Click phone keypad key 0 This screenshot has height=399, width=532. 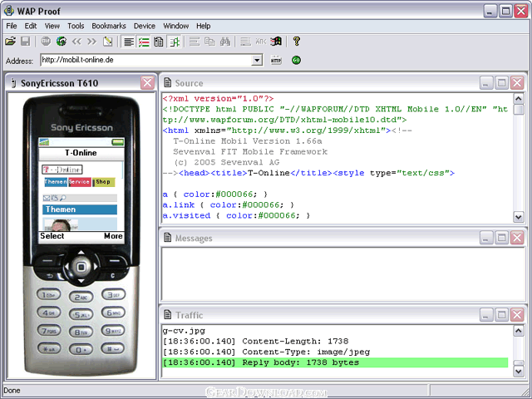pyautogui.click(x=81, y=349)
